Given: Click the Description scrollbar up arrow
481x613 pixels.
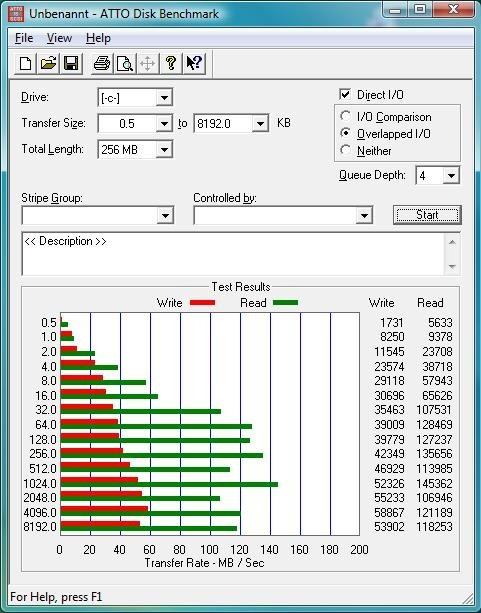Looking at the screenshot, I should [x=452, y=242].
